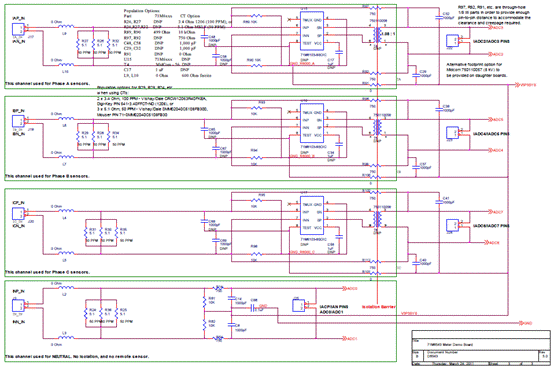The width and height of the screenshot is (554, 369).
Task: Click the IADC2/IADC3 PINS header symbol
Action: 452,41
